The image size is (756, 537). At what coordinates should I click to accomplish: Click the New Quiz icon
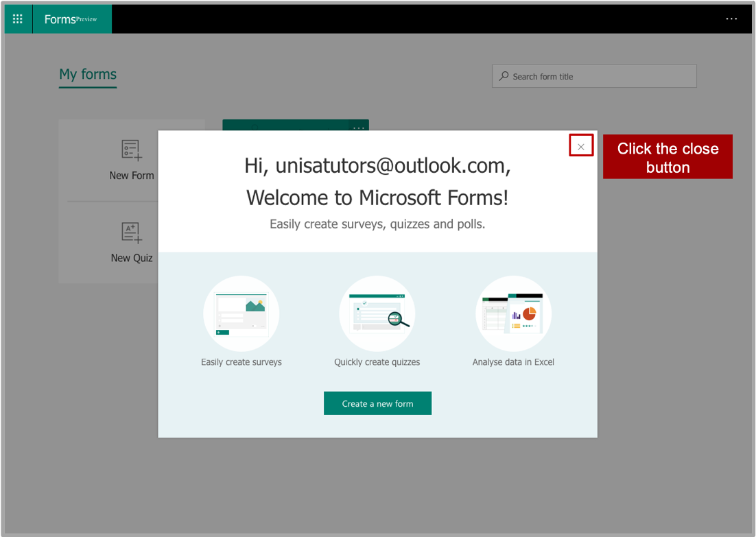pyautogui.click(x=132, y=232)
